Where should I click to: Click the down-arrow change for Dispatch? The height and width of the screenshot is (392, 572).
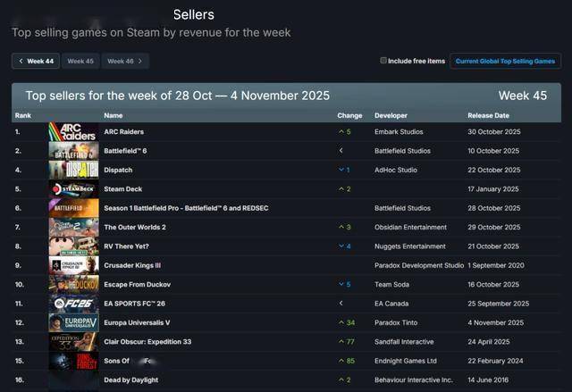point(344,170)
